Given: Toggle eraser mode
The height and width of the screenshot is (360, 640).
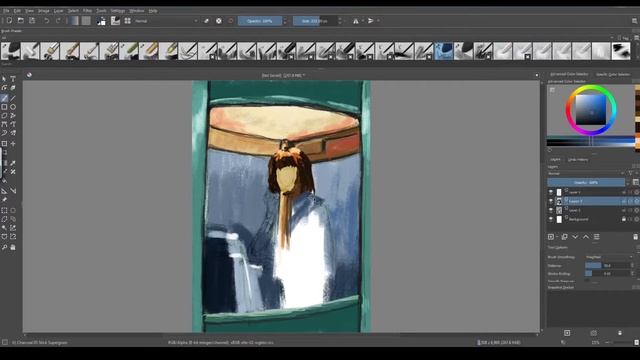Looking at the screenshot, I should (x=207, y=21).
